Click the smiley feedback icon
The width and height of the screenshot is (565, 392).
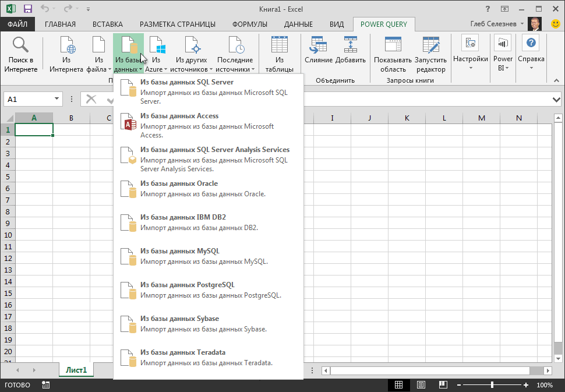coord(556,24)
